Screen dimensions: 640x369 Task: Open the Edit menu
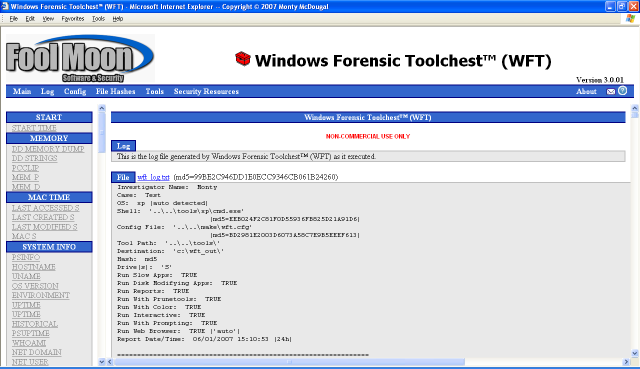pyautogui.click(x=30, y=19)
